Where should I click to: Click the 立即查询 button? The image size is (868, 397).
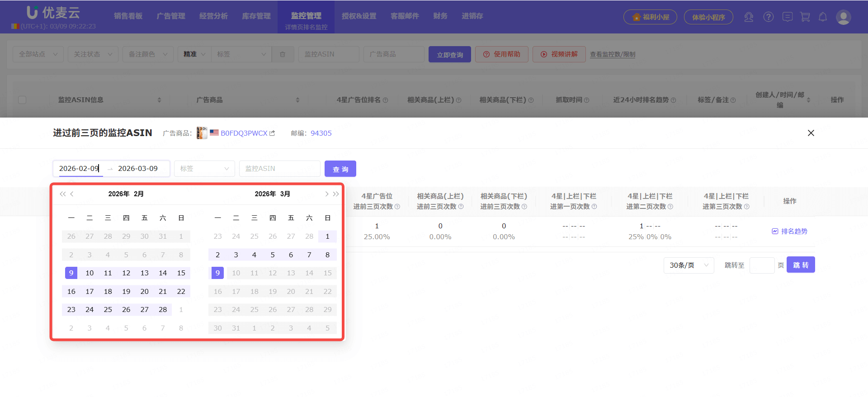[450, 54]
